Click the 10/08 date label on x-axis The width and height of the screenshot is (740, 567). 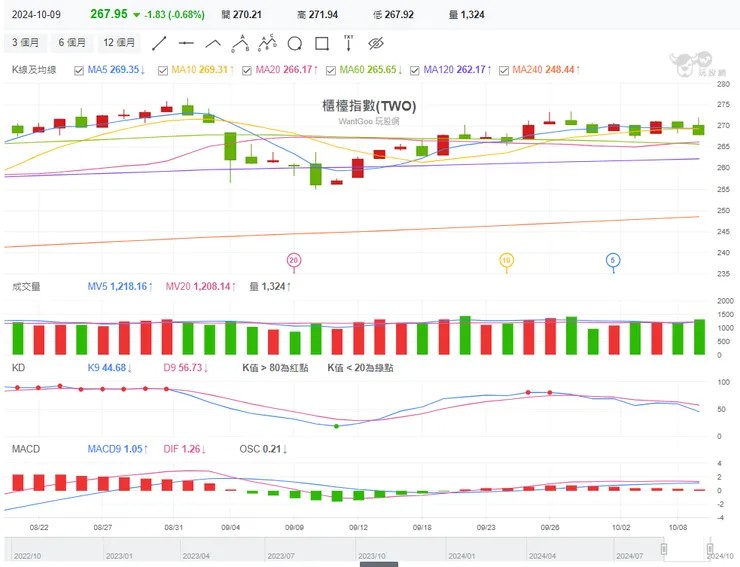[678, 527]
